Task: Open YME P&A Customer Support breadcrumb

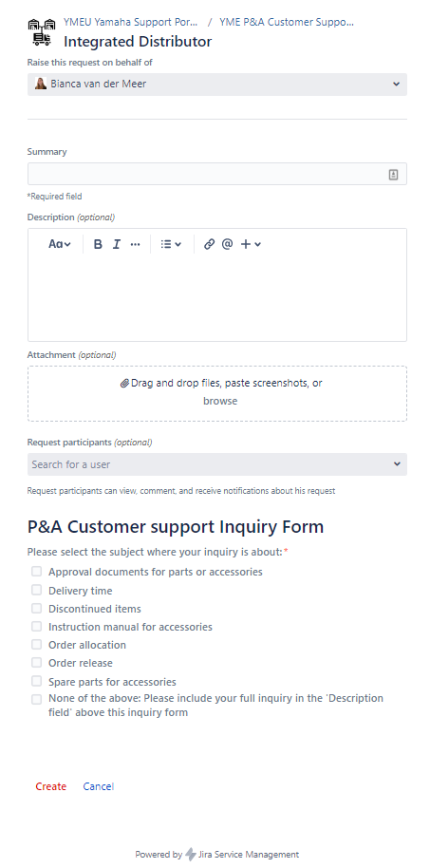Action: [x=287, y=22]
